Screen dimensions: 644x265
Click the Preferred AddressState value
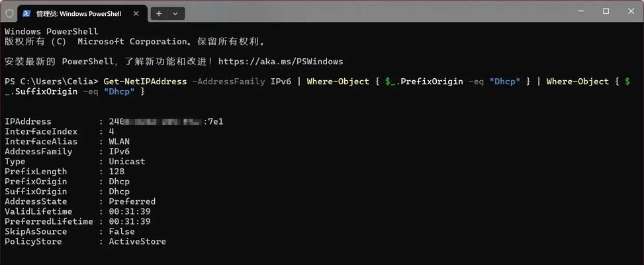(132, 201)
